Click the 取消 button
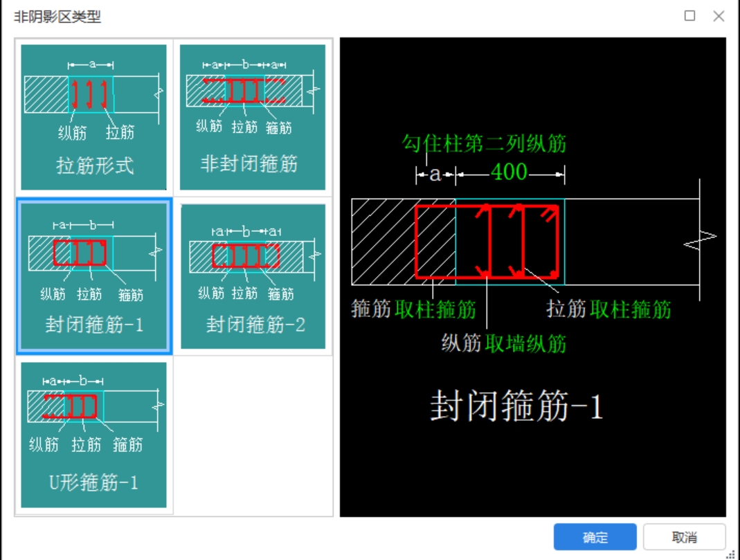Image resolution: width=740 pixels, height=560 pixels. (x=684, y=537)
